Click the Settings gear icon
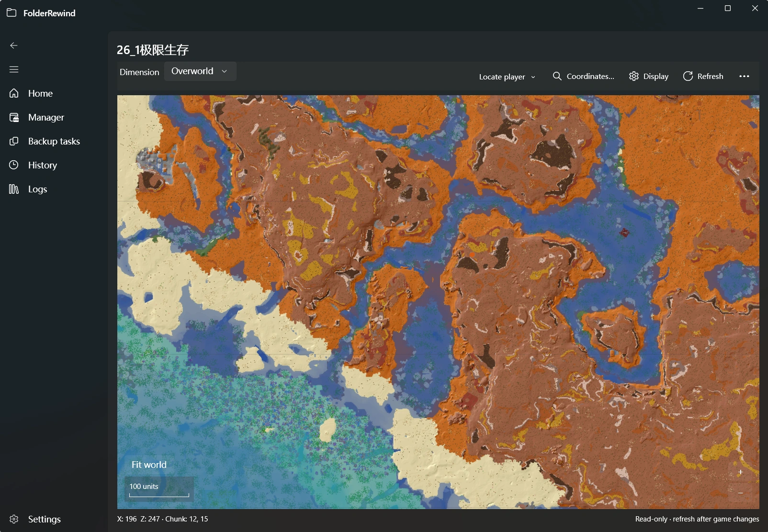This screenshot has width=768, height=532. point(14,519)
